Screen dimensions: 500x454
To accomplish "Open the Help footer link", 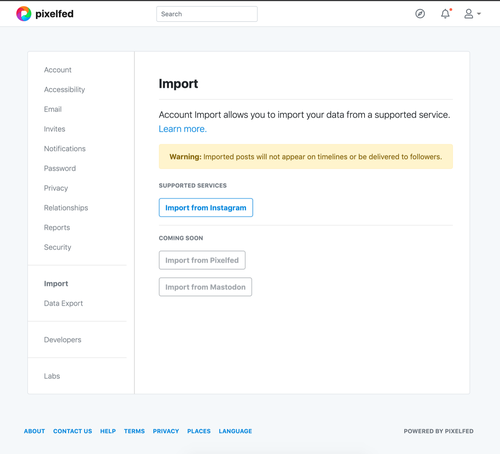I will pos(108,431).
